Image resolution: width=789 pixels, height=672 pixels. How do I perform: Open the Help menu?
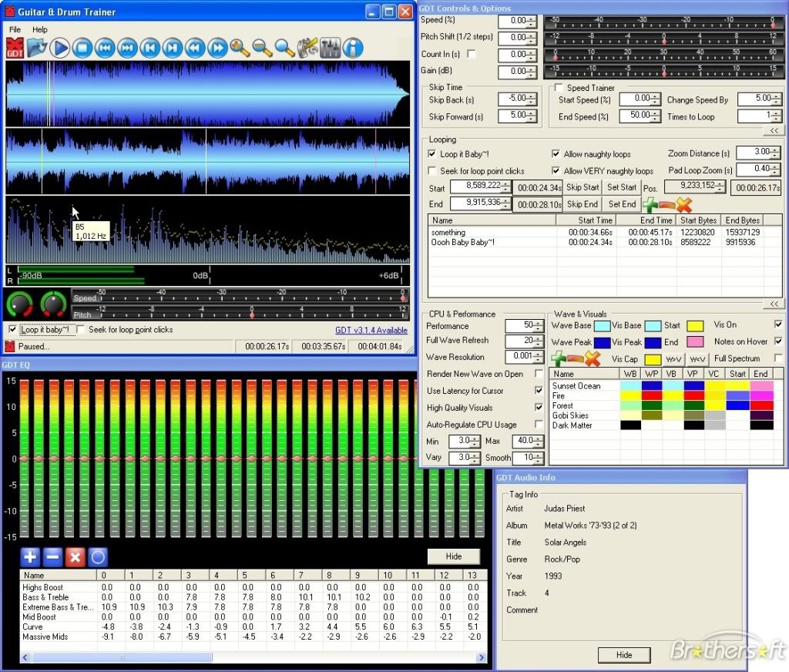[39, 30]
